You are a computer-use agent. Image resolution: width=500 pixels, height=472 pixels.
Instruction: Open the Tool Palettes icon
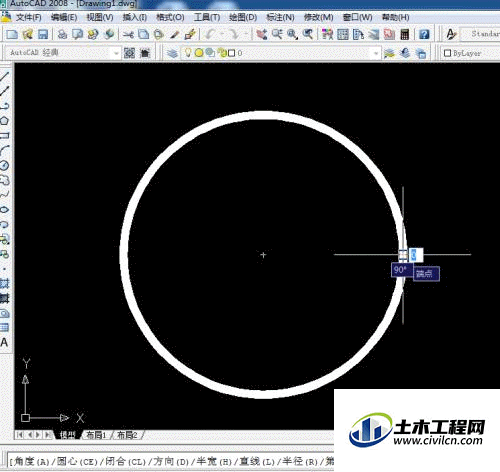(x=358, y=34)
